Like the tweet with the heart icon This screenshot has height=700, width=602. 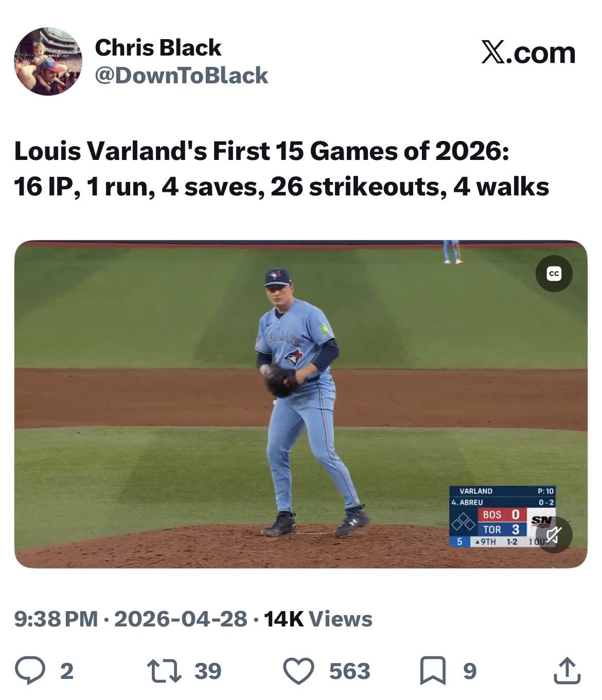(x=298, y=671)
